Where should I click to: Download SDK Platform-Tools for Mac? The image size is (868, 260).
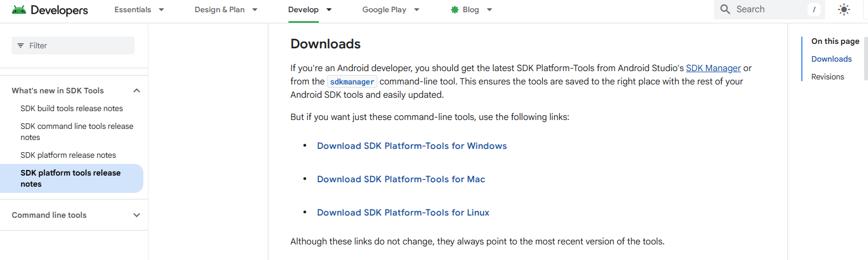401,179
